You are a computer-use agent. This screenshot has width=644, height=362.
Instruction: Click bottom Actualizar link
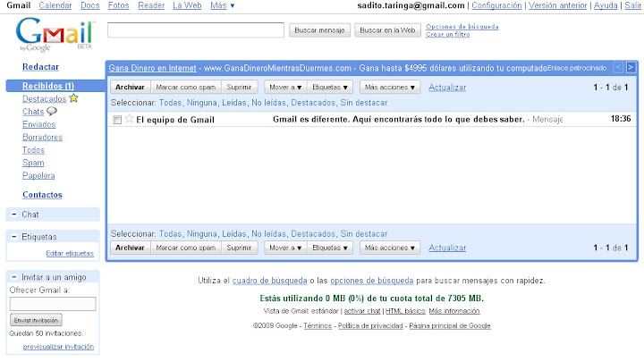pyautogui.click(x=447, y=248)
